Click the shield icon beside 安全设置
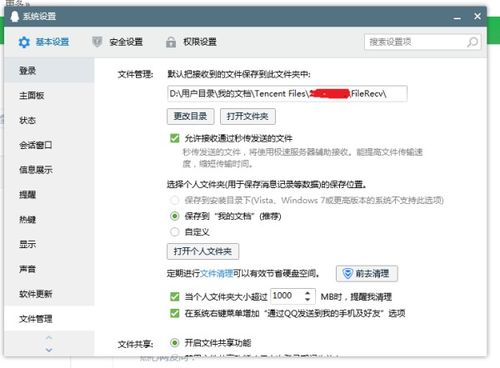Image resolution: width=500 pixels, height=368 pixels. (x=97, y=42)
